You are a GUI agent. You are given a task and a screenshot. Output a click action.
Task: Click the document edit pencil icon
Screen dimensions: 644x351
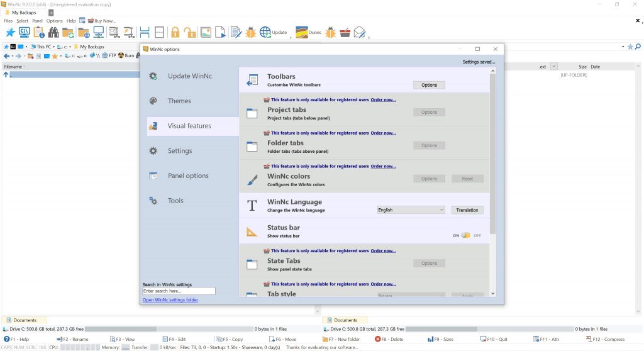click(236, 32)
